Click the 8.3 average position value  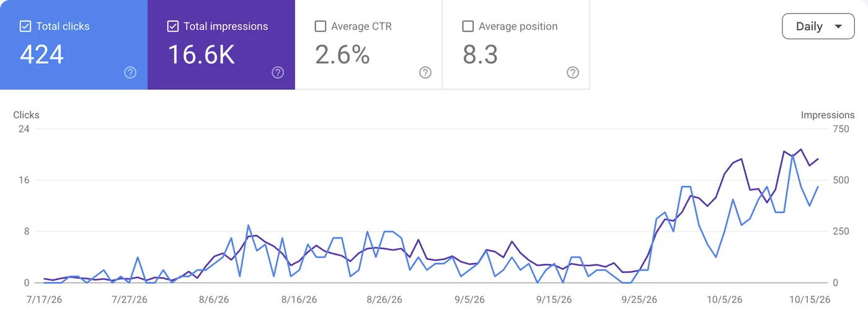pos(480,55)
